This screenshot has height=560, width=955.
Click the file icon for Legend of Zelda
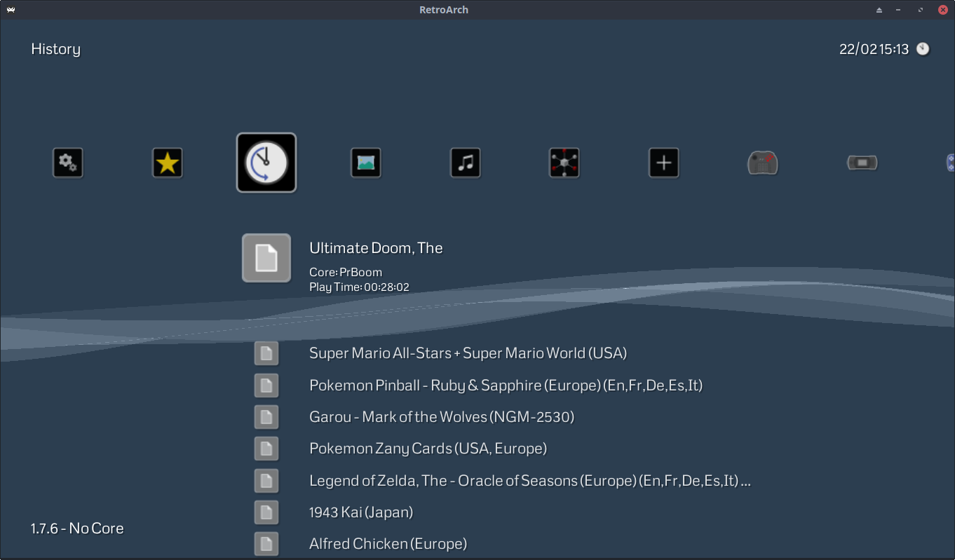[266, 481]
